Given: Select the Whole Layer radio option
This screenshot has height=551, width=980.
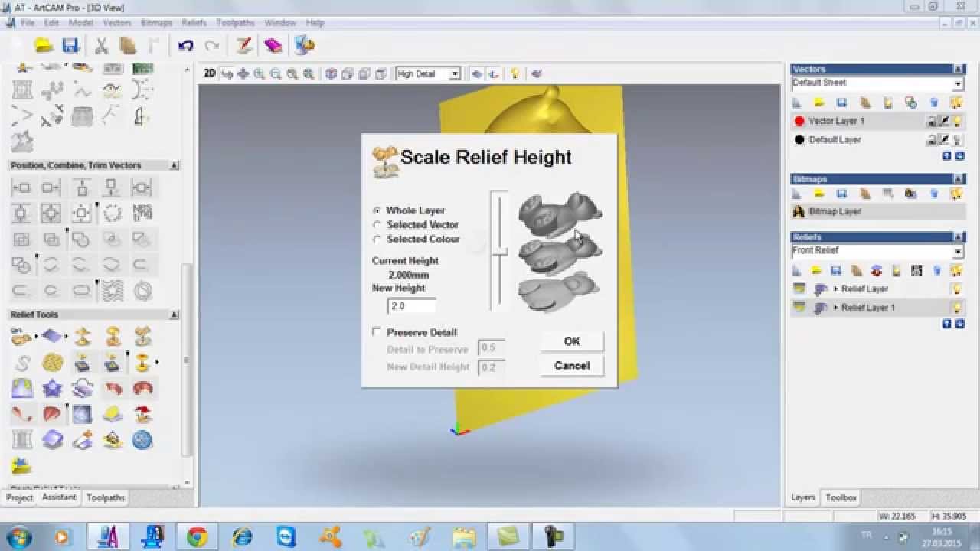Looking at the screenshot, I should 377,210.
